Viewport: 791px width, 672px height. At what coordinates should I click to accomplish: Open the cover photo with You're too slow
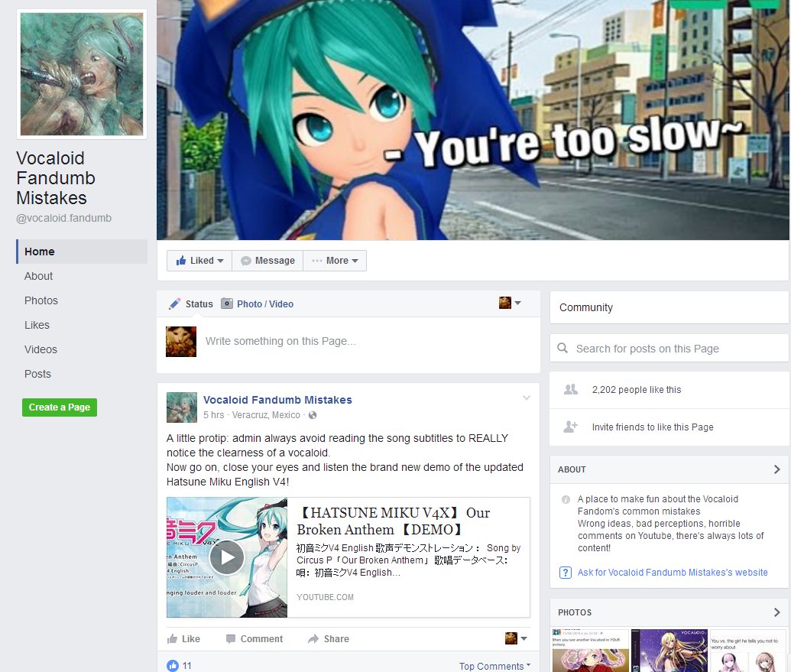pos(473,119)
